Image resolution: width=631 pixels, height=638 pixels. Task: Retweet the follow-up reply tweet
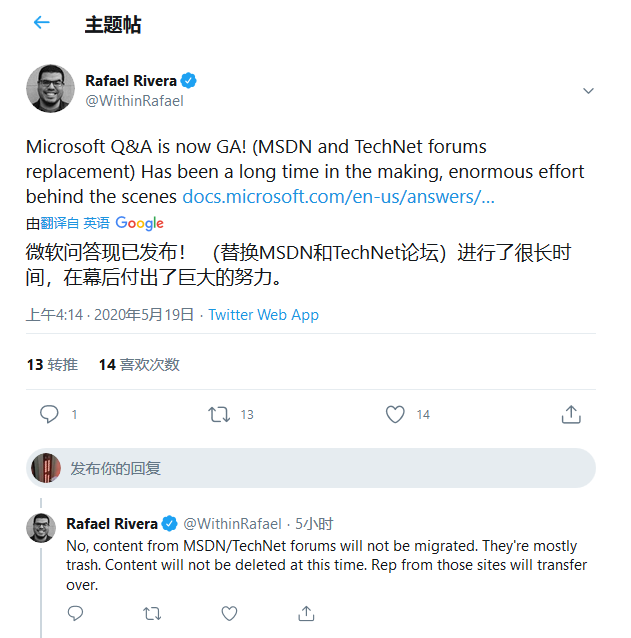[x=152, y=613]
